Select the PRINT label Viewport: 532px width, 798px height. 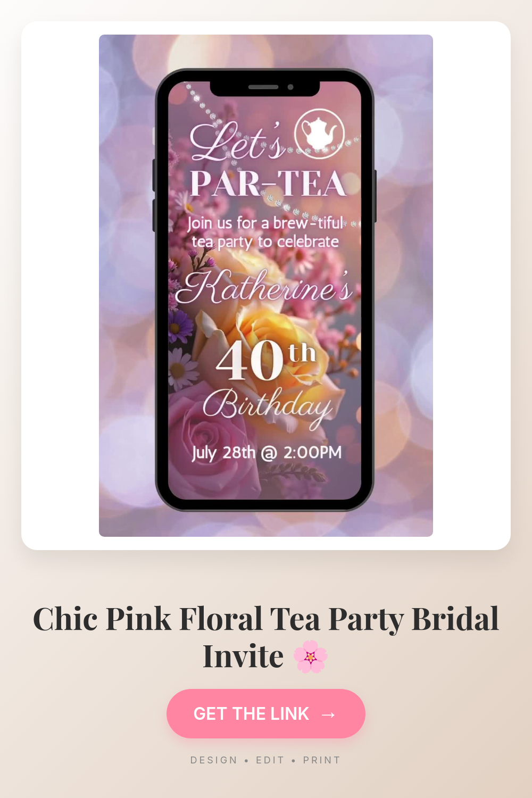point(322,760)
